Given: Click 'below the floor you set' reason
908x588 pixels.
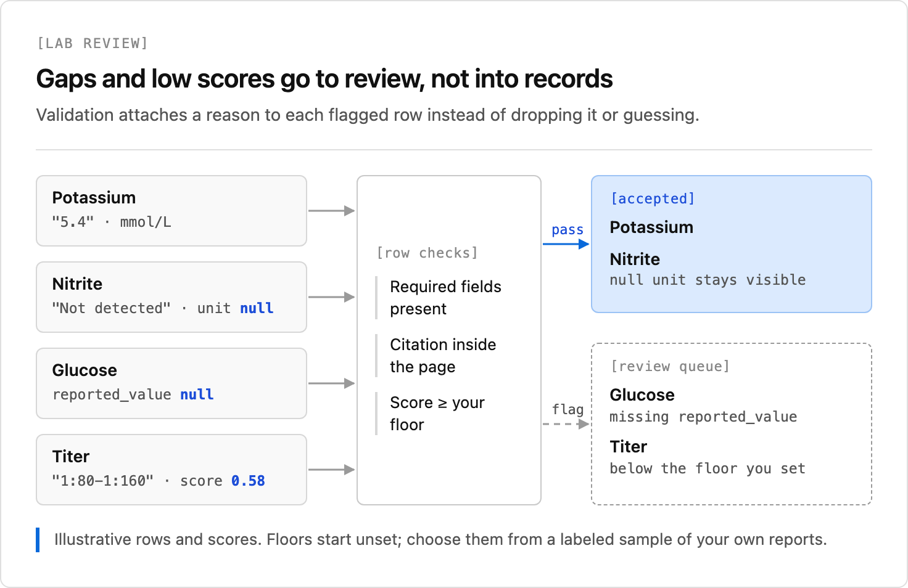Looking at the screenshot, I should coord(708,468).
